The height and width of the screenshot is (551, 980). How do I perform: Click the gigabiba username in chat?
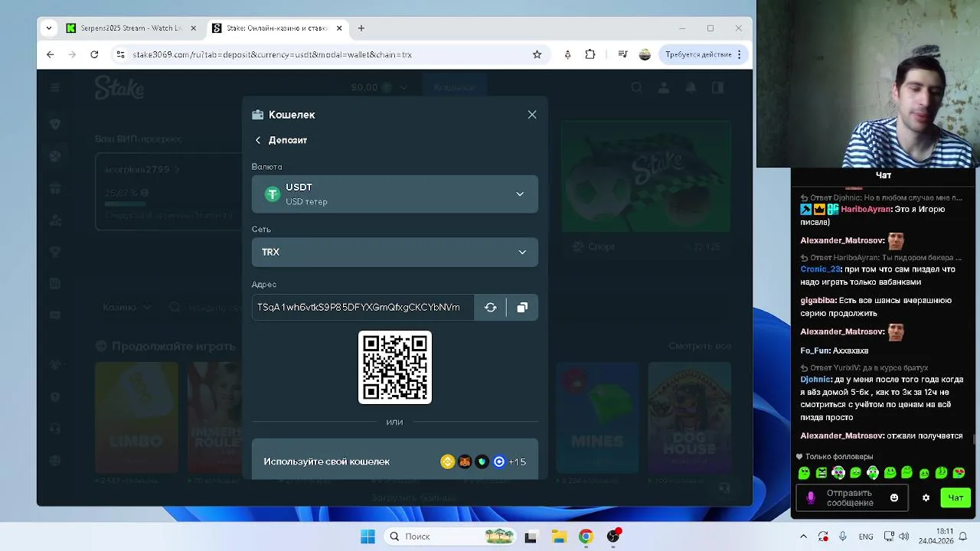click(x=818, y=301)
